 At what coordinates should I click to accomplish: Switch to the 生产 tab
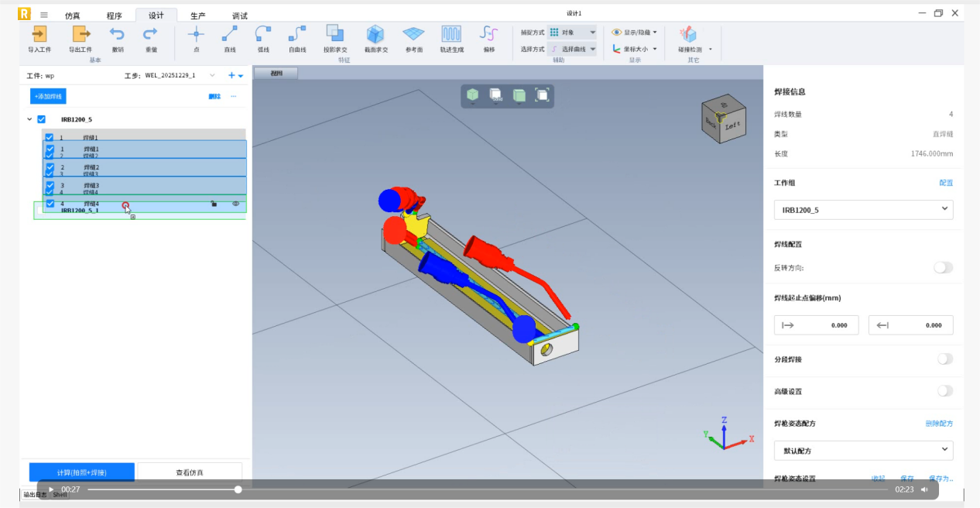(x=198, y=15)
